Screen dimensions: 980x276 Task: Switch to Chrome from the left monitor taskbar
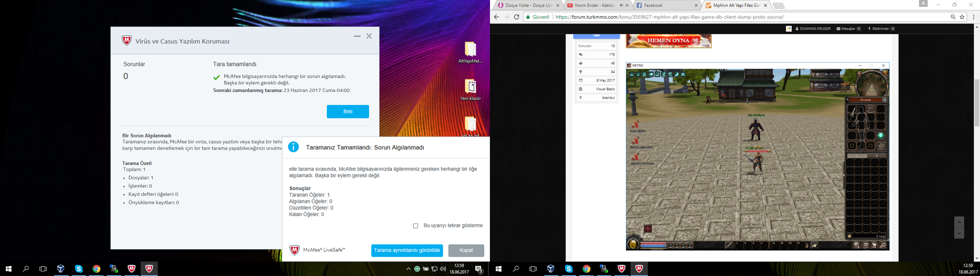point(96,269)
